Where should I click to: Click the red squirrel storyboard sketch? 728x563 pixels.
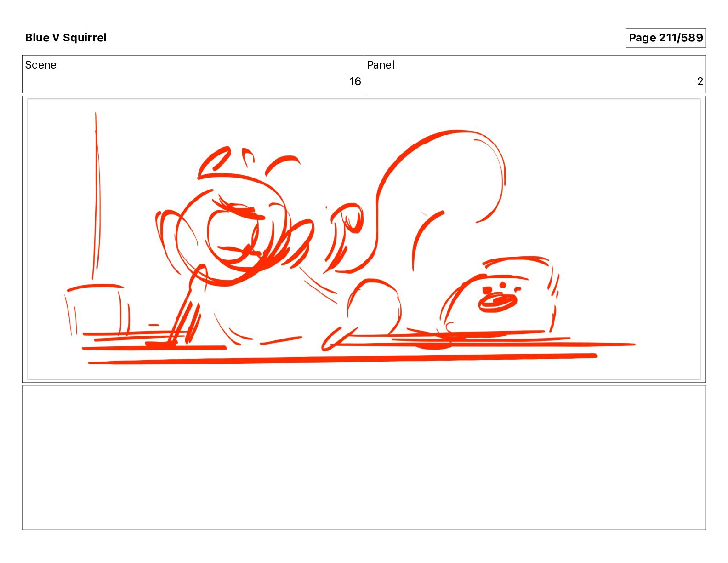pyautogui.click(x=364, y=239)
